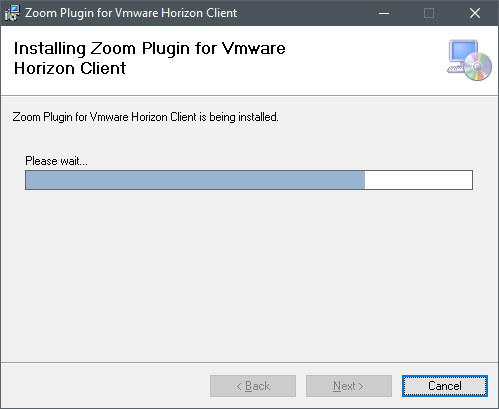Click the "Horizon Client" second heading line

click(70, 68)
